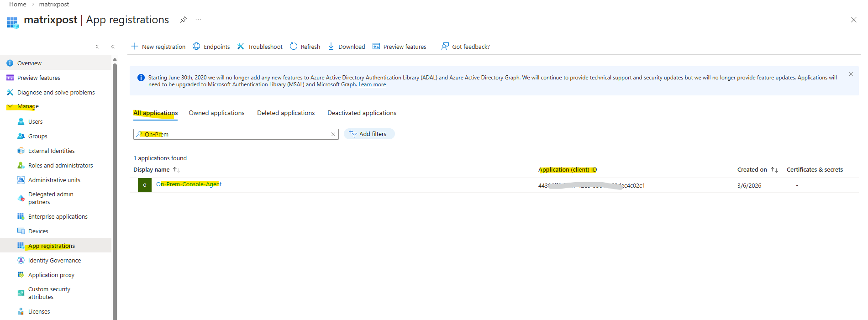Click the matrixpost directory icon in the page title
The height and width of the screenshot is (320, 868).
click(12, 22)
